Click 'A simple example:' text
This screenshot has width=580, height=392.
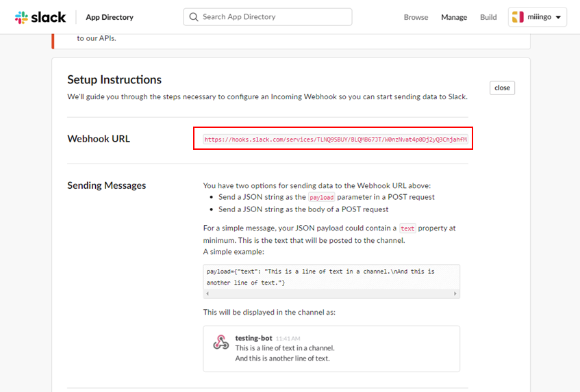(234, 252)
